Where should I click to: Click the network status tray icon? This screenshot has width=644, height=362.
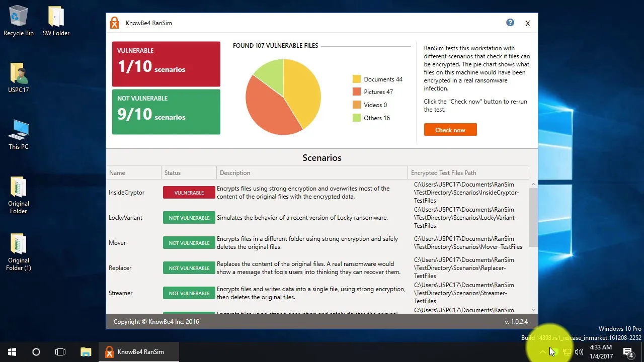[567, 352]
